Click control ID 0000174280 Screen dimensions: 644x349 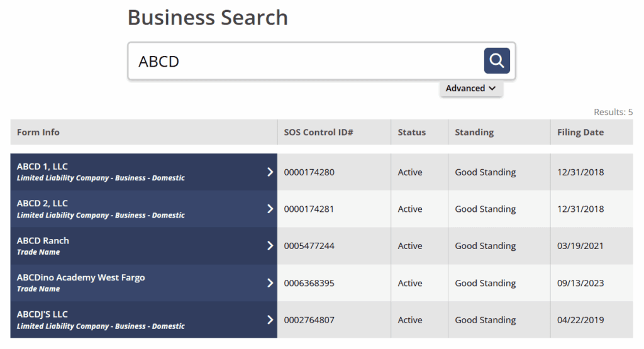tap(309, 172)
